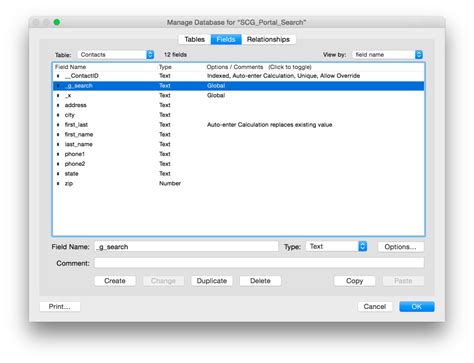The width and height of the screenshot is (474, 363).
Task: Click the drag handle next to state
Action: click(x=58, y=174)
